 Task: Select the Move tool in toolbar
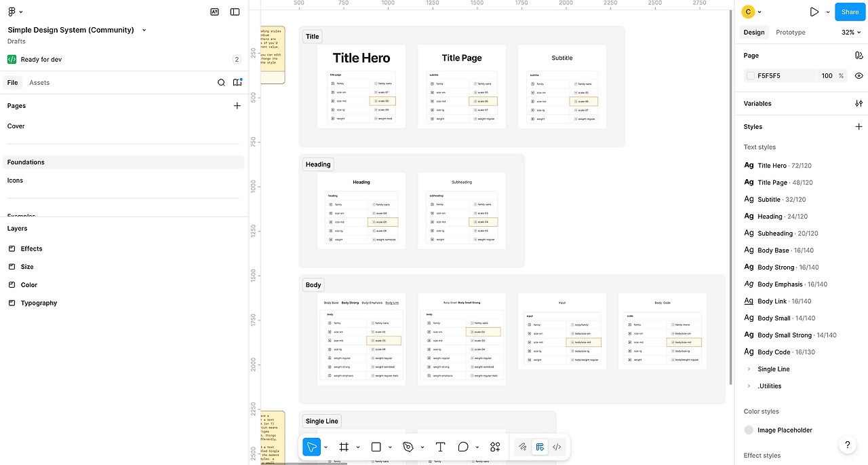(x=312, y=447)
